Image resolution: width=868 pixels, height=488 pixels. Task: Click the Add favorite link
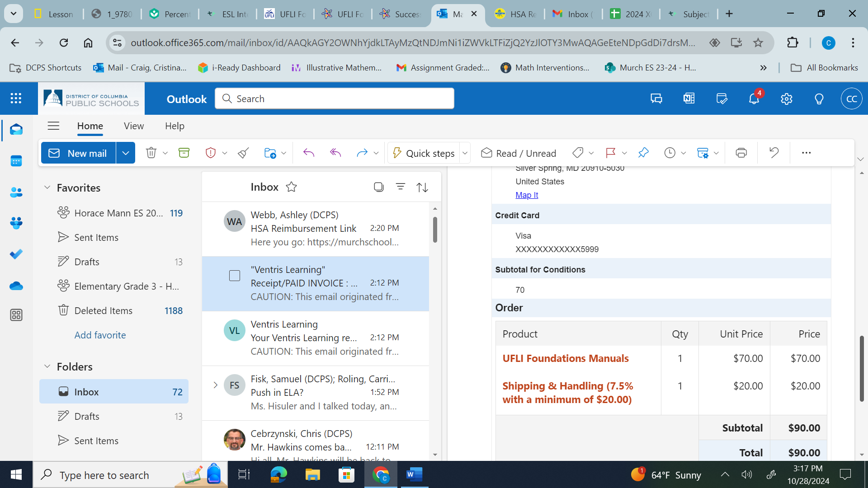tap(100, 335)
